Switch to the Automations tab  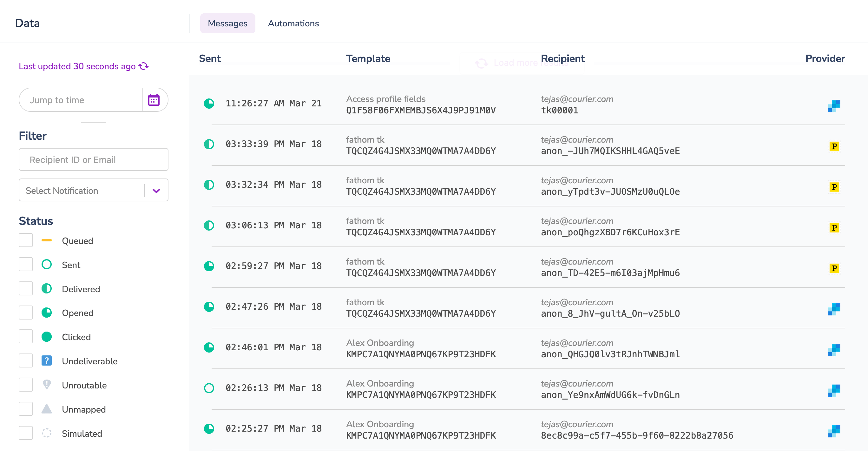tap(293, 23)
